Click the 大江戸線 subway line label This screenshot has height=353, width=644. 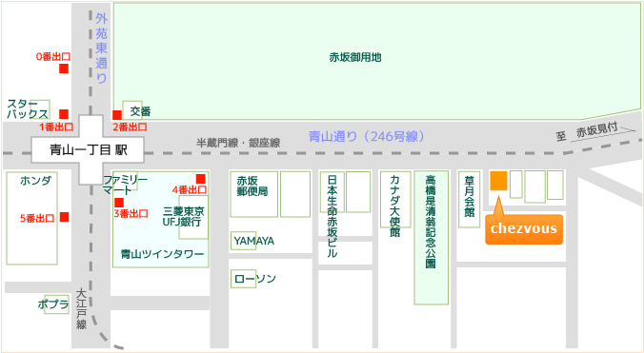click(81, 308)
